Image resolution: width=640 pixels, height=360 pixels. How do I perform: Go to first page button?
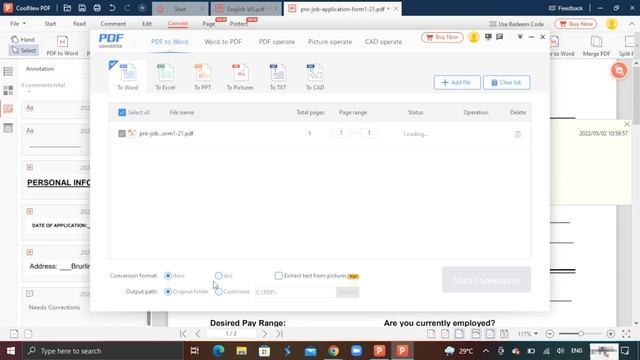(x=183, y=334)
